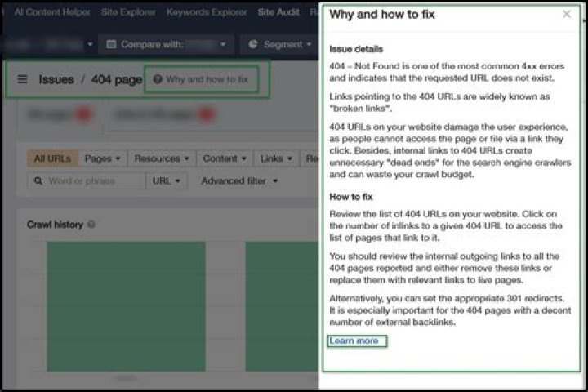
Task: Go to Site Explorer in top menu
Action: [x=130, y=12]
